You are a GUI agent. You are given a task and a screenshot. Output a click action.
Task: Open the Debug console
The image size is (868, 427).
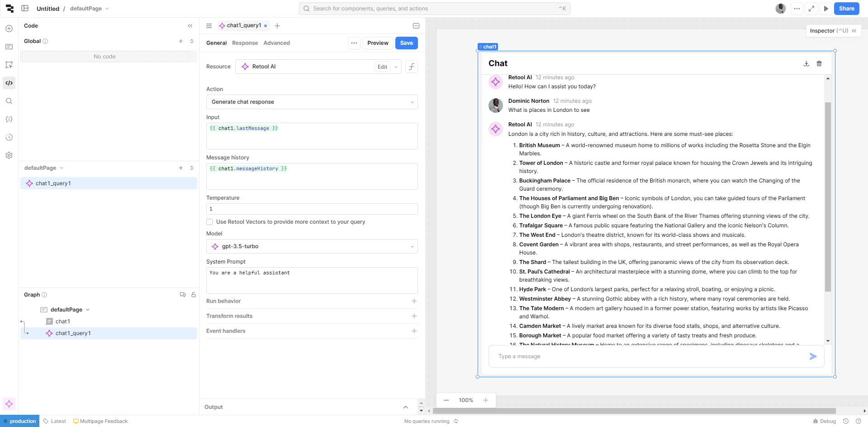point(824,421)
